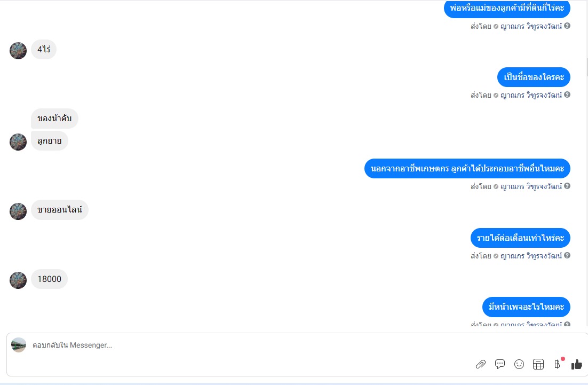
Task: Click the gray message bubble ลูกยาย
Action: (50, 141)
